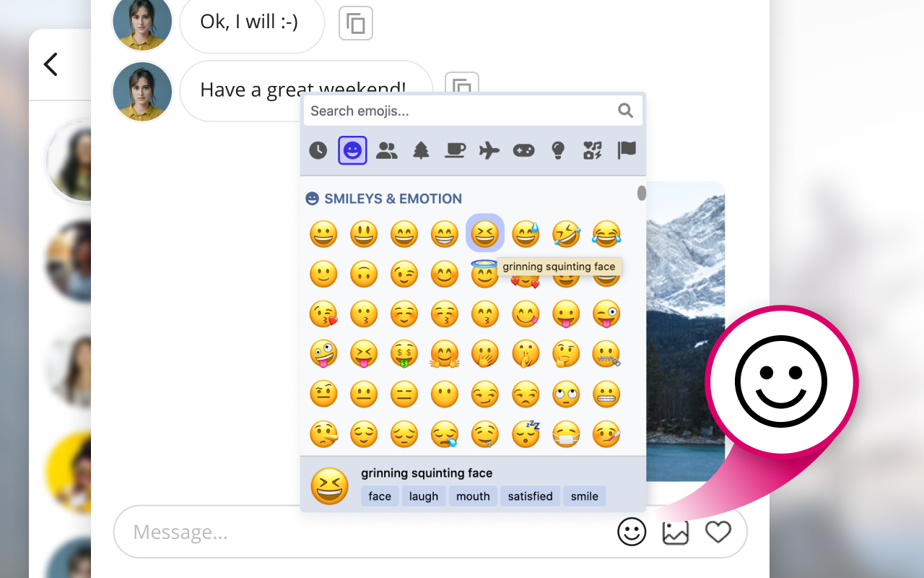Open the Flags category tab
Screen dimensions: 924x578
(627, 150)
